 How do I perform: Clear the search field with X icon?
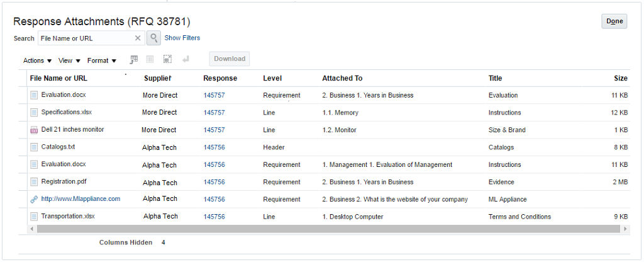point(138,38)
